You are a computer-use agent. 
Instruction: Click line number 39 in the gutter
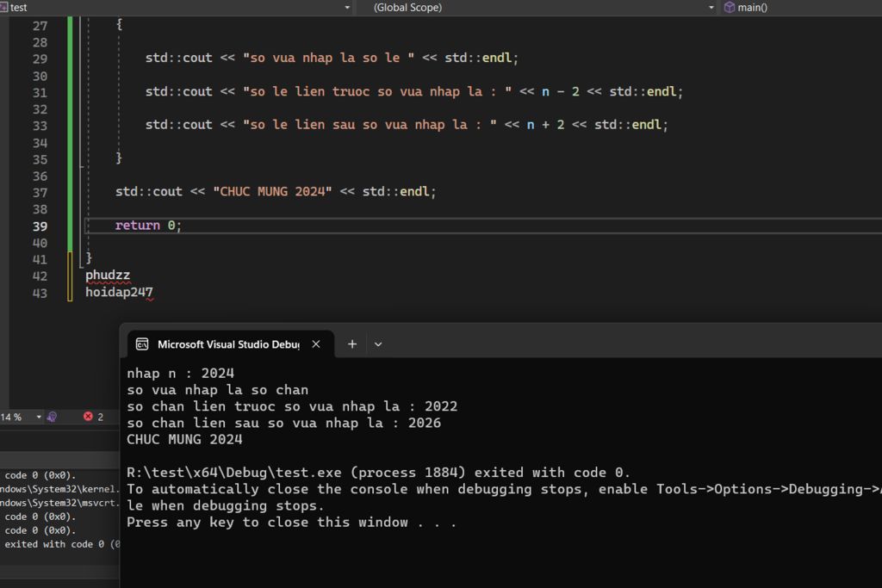tap(40, 226)
